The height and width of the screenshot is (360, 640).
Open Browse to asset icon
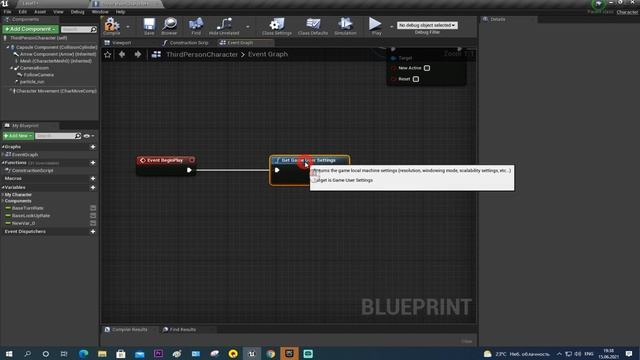tap(169, 24)
